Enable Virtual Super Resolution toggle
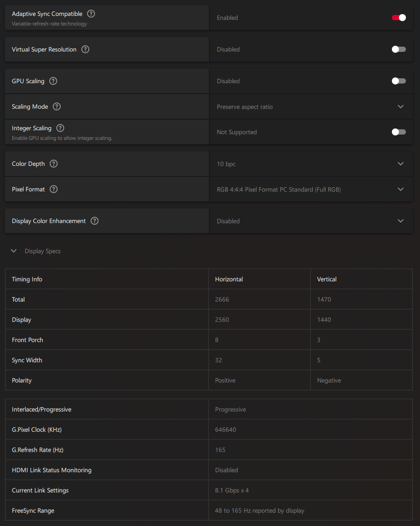The image size is (420, 526). coord(398,49)
